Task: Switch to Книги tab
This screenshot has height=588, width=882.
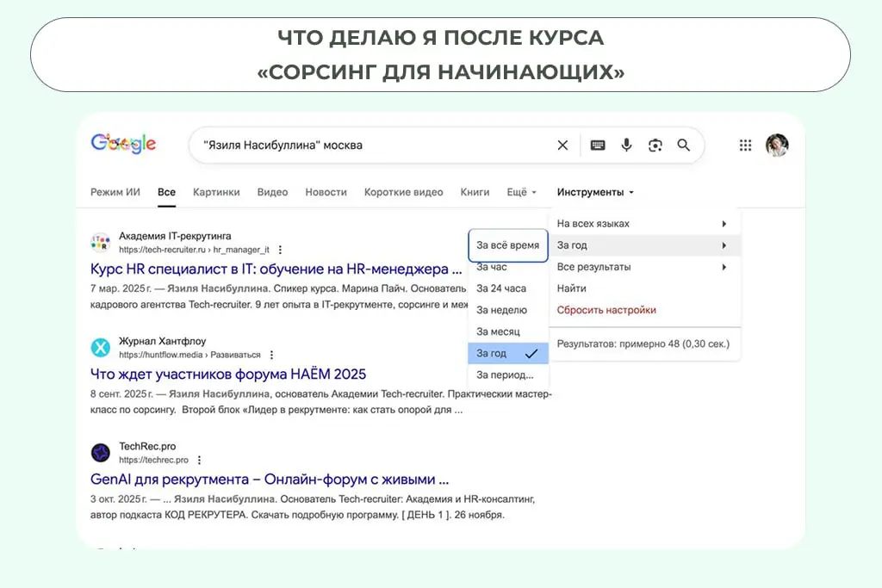Action: pos(475,192)
